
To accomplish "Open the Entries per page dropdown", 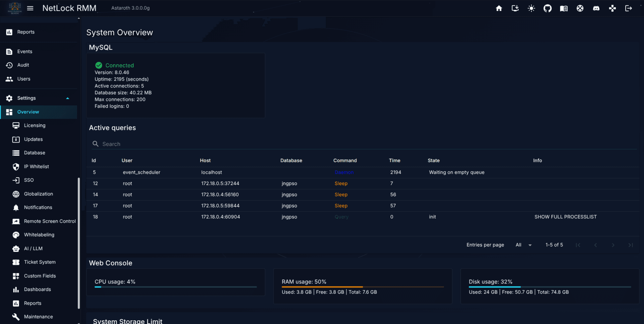I will tap(523, 245).
